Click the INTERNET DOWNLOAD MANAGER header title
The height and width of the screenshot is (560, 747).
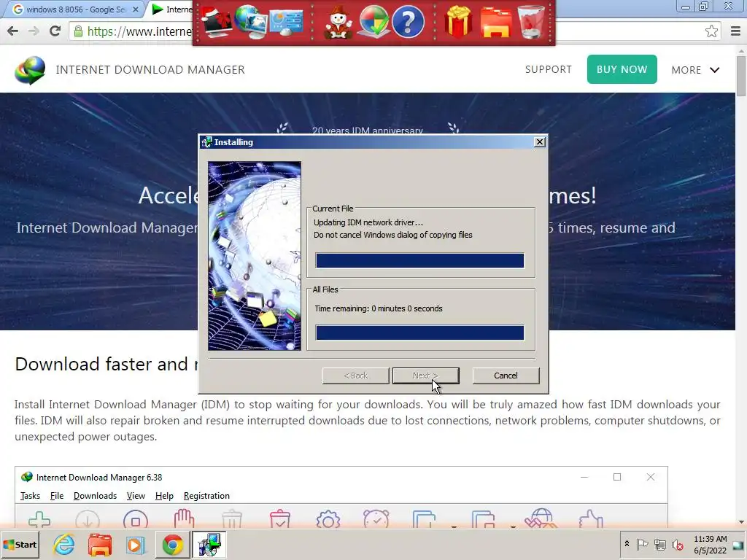[150, 69]
